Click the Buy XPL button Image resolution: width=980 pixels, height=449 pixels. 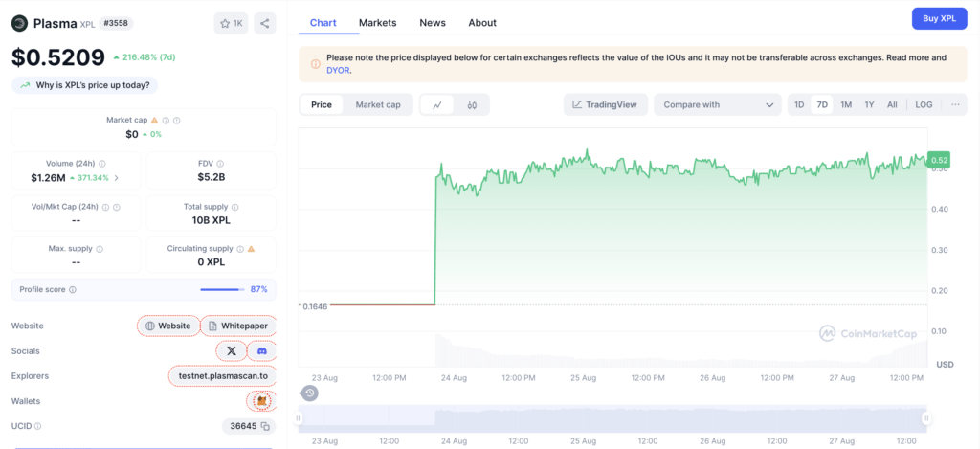click(x=940, y=19)
